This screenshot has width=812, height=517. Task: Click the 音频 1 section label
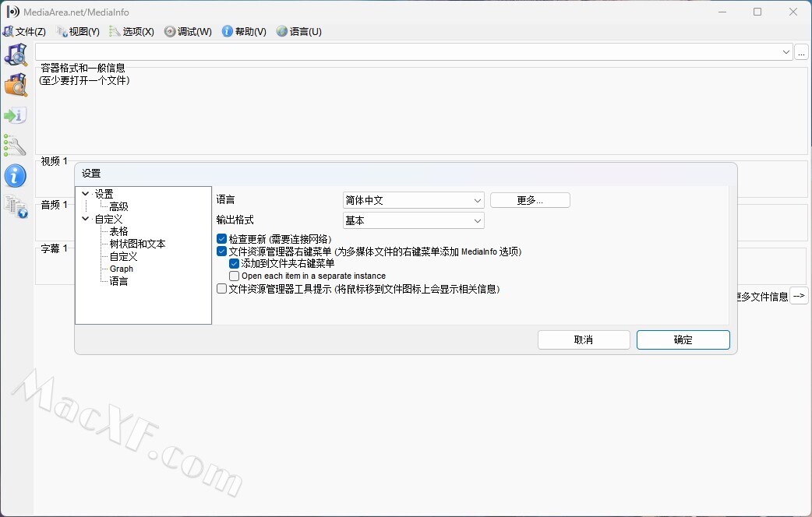[x=55, y=205]
